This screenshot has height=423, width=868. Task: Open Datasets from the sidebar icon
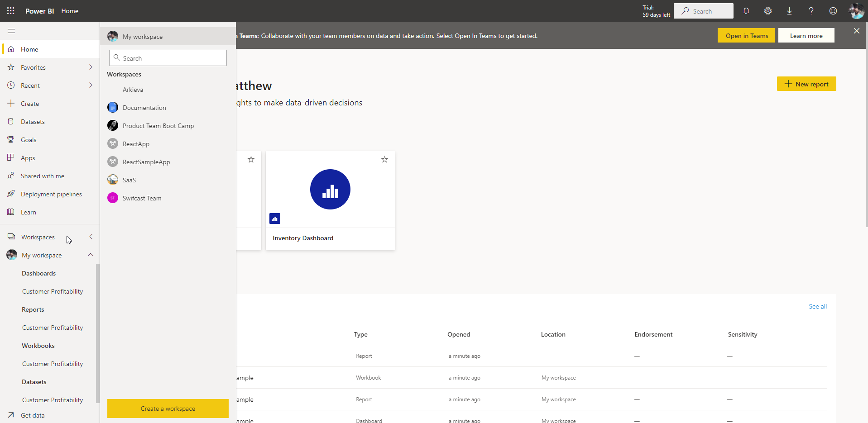pyautogui.click(x=11, y=121)
